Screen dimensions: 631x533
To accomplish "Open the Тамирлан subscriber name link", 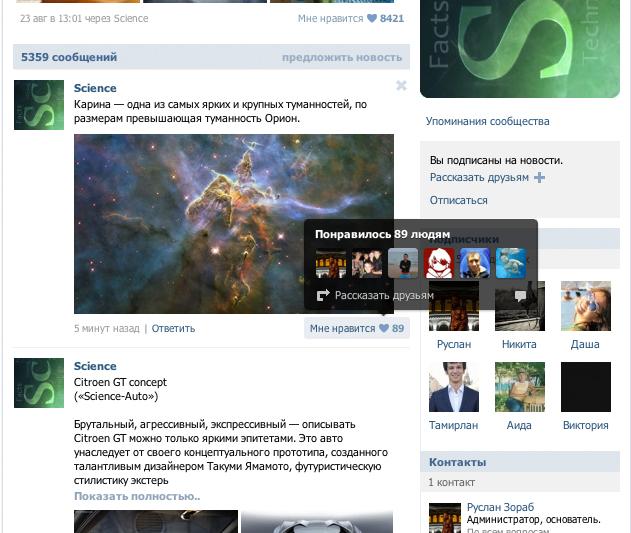I will [x=454, y=425].
